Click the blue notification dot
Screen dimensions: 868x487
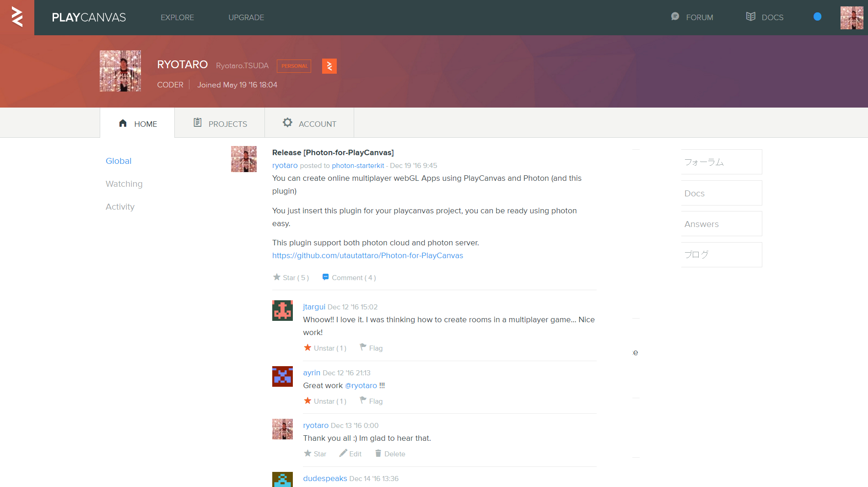[x=817, y=16]
